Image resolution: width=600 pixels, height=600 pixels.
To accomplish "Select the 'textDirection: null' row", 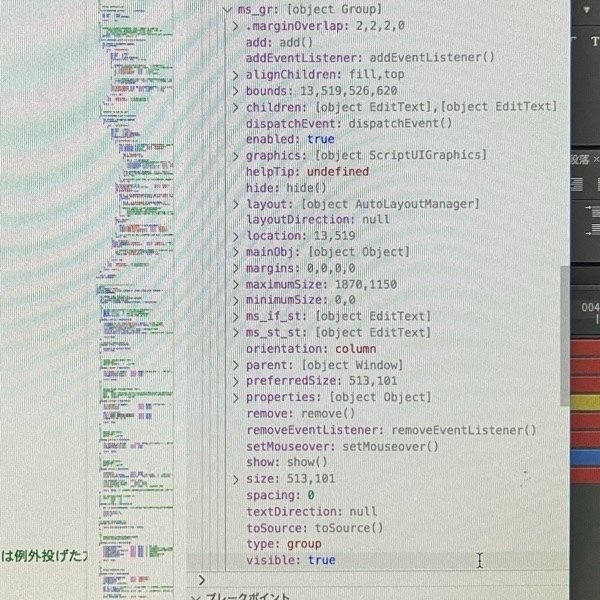I will point(311,512).
